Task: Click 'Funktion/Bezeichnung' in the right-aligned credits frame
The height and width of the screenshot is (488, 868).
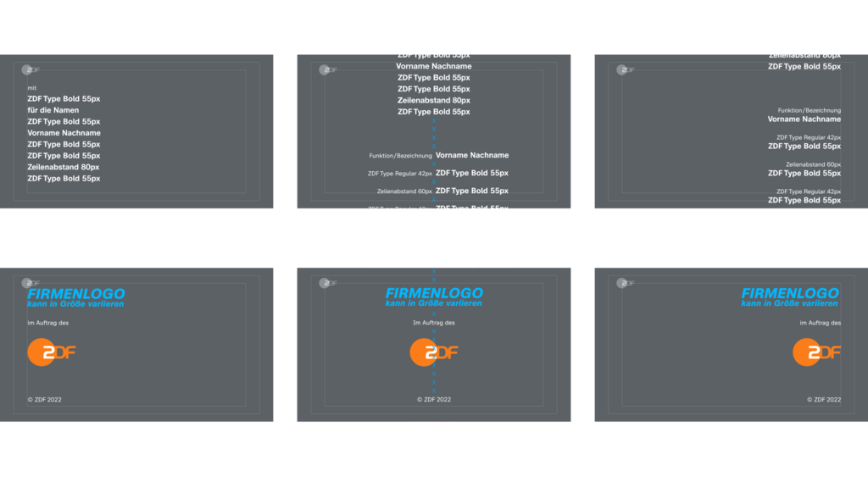Action: point(810,110)
